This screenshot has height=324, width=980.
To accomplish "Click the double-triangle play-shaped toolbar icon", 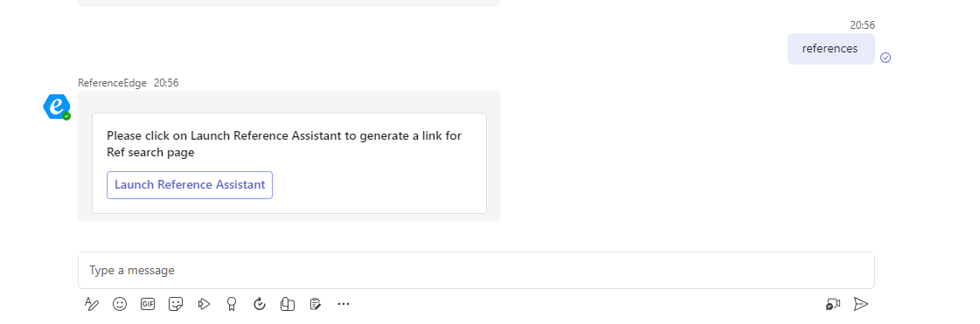I will click(204, 304).
